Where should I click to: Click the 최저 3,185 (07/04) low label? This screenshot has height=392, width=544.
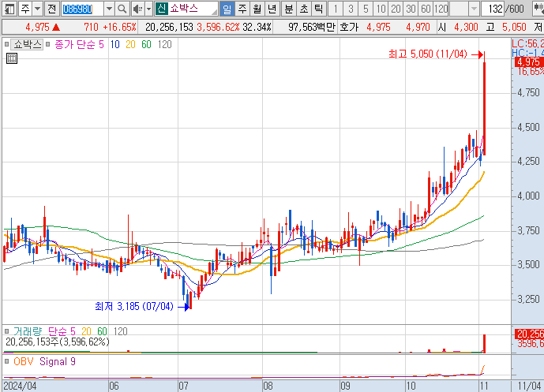pyautogui.click(x=133, y=306)
